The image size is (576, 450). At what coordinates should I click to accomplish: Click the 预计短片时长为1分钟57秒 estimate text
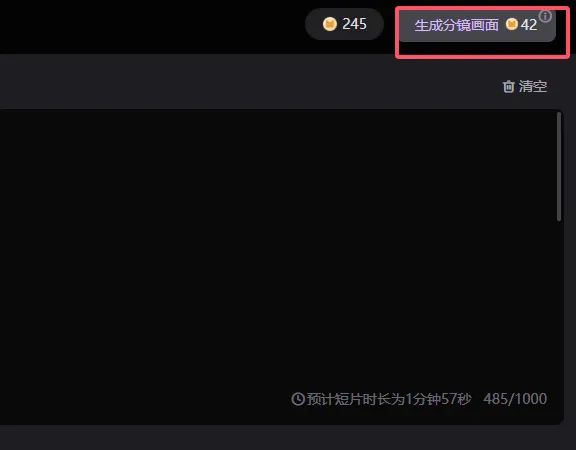pos(389,399)
